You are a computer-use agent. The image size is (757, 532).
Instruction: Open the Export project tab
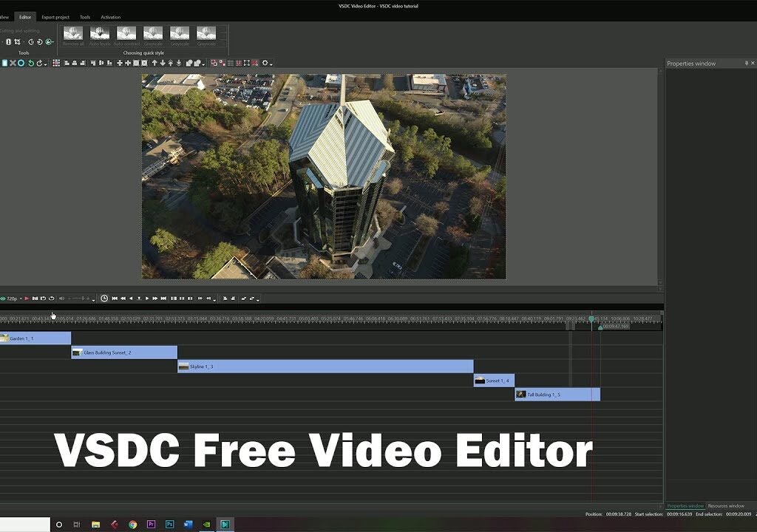click(55, 17)
